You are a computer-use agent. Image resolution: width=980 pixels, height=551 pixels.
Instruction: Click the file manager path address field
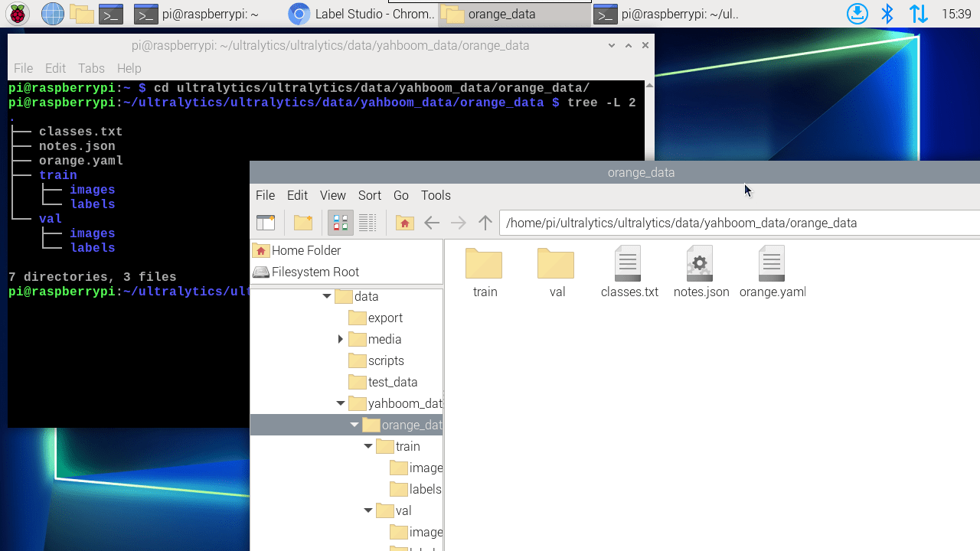740,223
